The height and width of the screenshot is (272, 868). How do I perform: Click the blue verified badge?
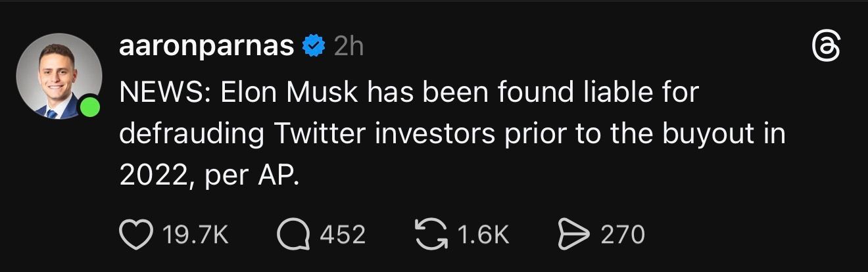312,47
